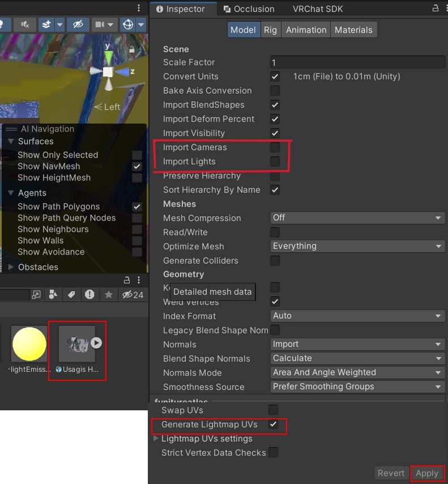Toggle hidden objects visibility in scene toolbar
This screenshot has height=484, width=448.
click(x=78, y=24)
